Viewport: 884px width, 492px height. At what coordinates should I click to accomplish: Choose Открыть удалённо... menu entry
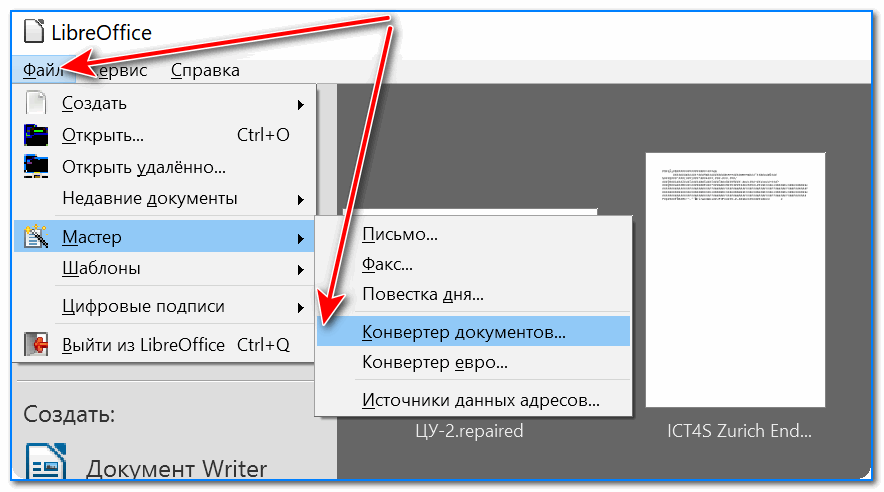(163, 167)
